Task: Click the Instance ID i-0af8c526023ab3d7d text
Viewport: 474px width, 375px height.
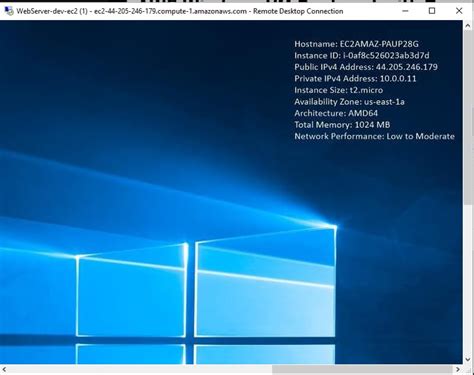Action: 362,55
